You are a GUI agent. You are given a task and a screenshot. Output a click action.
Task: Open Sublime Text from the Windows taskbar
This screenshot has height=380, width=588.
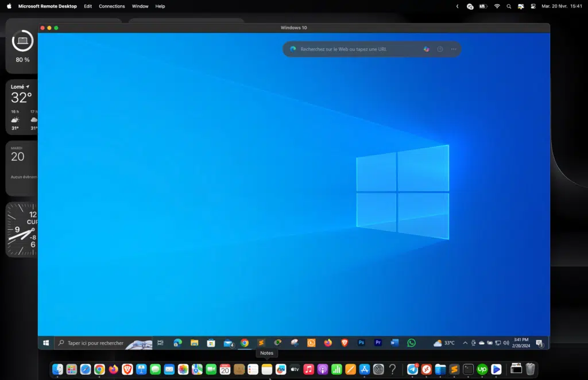(x=261, y=343)
